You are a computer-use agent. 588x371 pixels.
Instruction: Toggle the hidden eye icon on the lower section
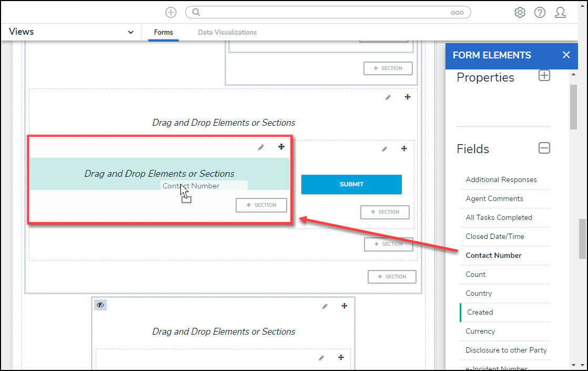click(x=100, y=305)
